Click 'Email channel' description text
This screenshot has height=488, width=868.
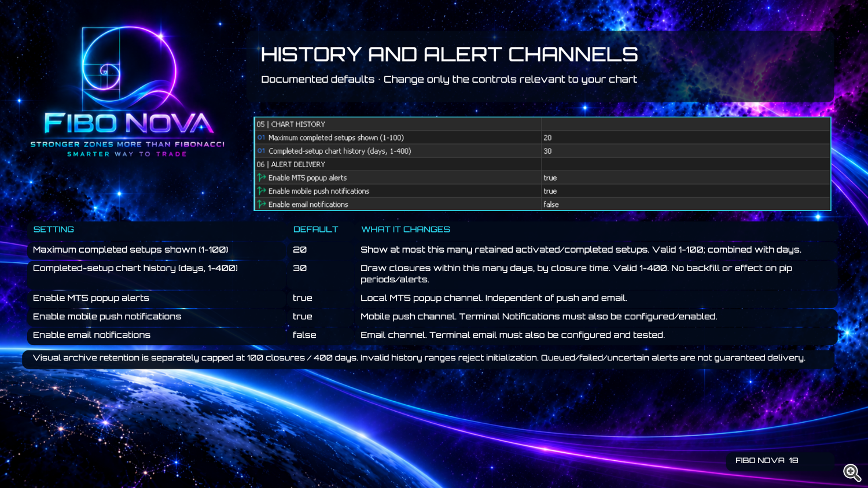pos(513,335)
